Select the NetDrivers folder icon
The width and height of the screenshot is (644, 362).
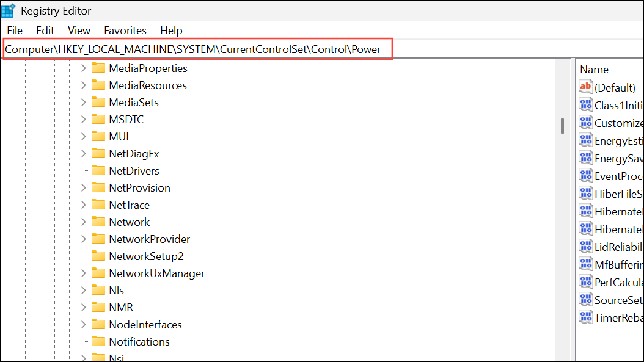98,170
